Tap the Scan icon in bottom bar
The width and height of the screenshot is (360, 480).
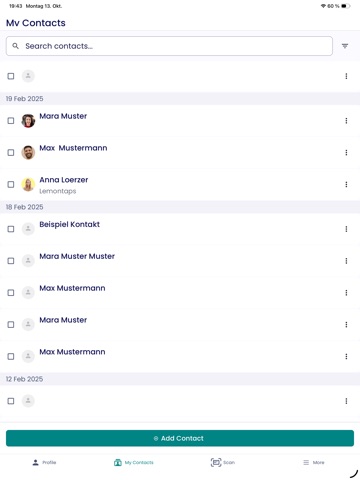point(216,462)
